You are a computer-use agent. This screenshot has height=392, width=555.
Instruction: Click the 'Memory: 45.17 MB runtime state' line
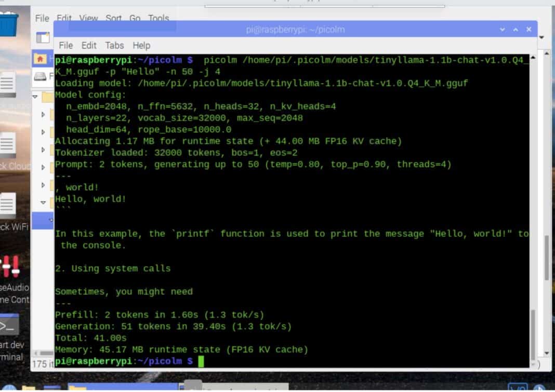click(181, 350)
